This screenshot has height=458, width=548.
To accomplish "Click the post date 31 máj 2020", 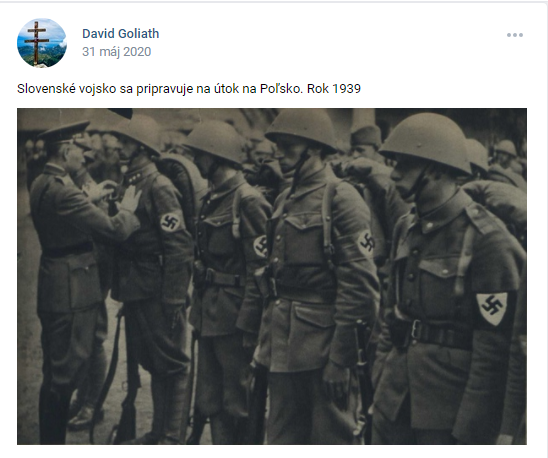I will 116,52.
